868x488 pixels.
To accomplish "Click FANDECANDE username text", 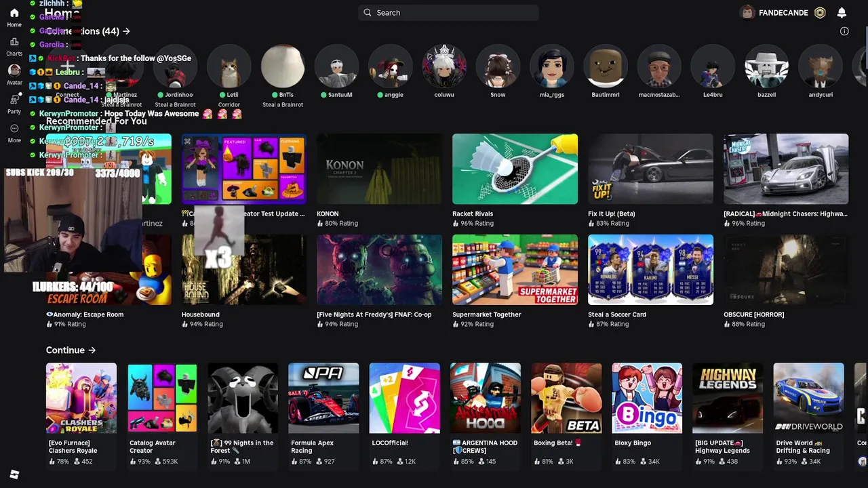I will pos(783,13).
